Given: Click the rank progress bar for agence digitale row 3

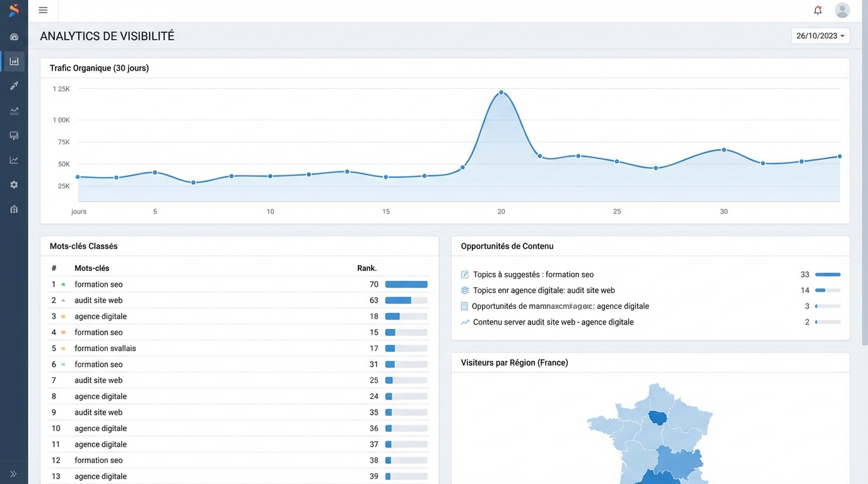Looking at the screenshot, I should (x=406, y=316).
